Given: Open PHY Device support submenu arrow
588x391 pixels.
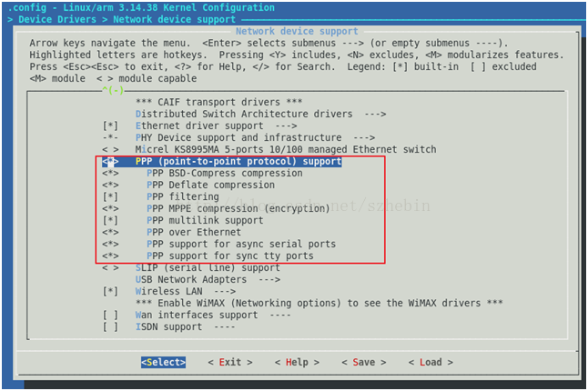Looking at the screenshot, I should coord(364,137).
